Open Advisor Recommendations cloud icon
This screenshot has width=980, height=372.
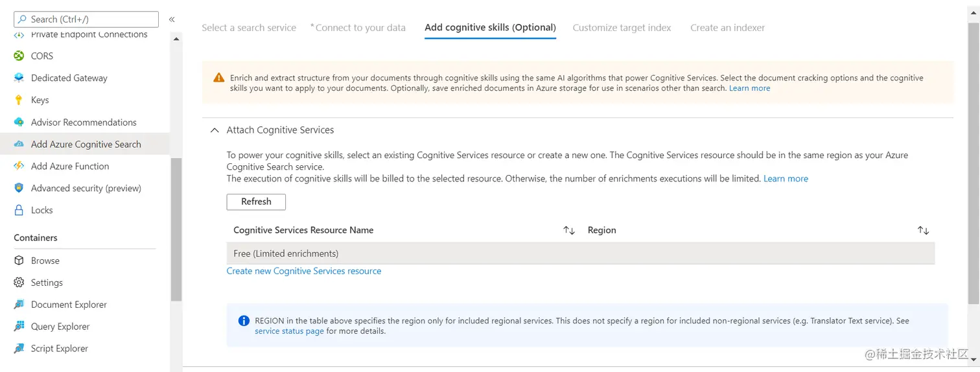(19, 122)
